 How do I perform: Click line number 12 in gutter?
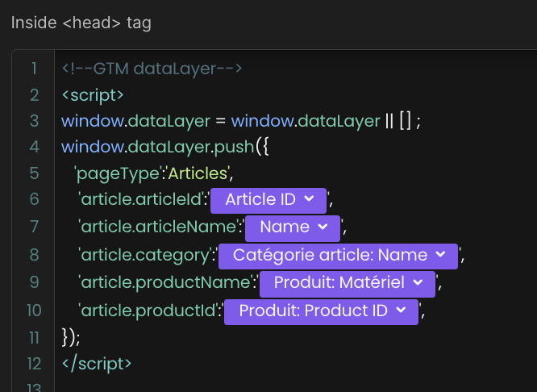coord(34,364)
